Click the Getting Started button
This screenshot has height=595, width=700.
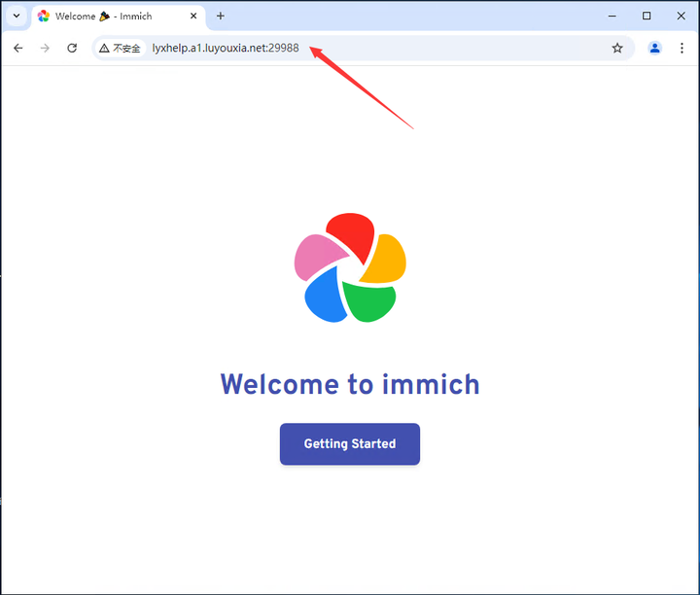tap(350, 443)
